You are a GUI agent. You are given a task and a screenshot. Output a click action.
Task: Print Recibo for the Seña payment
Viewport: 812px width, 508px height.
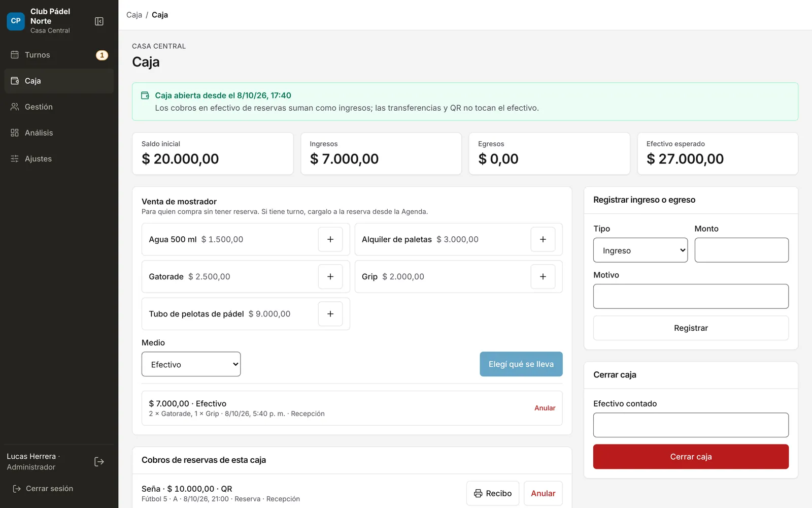pyautogui.click(x=493, y=493)
